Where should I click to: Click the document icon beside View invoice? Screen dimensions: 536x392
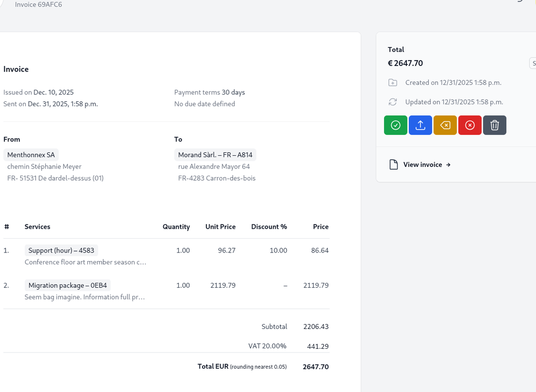[x=393, y=164]
